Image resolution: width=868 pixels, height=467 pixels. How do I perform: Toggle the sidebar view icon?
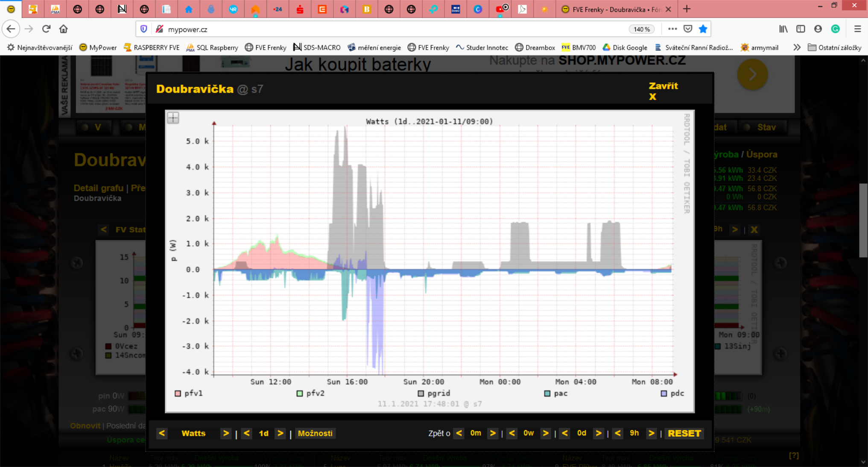click(x=801, y=29)
